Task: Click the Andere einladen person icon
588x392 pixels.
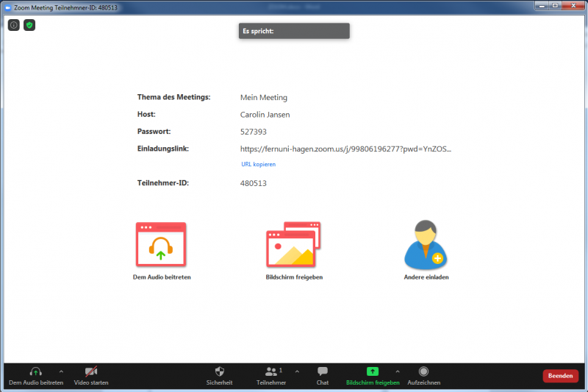Action: click(x=426, y=244)
